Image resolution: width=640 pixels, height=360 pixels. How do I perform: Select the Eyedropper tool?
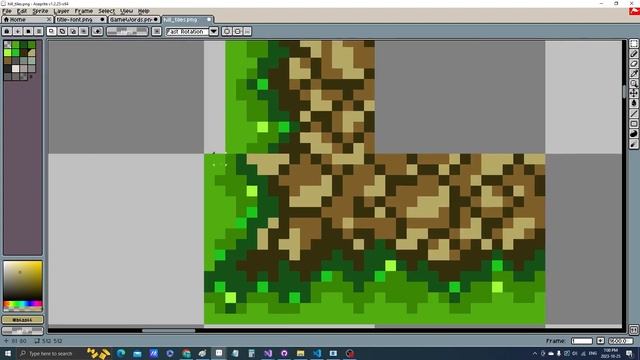(633, 73)
